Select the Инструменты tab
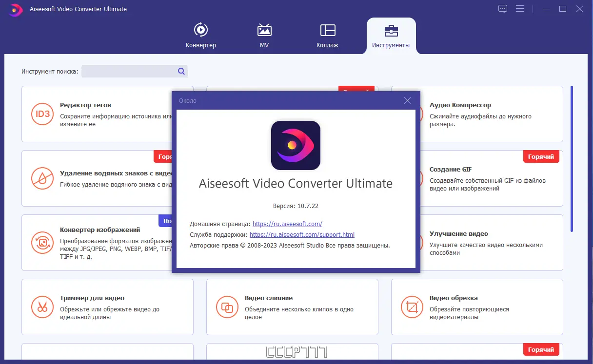This screenshot has width=593, height=364. (391, 36)
